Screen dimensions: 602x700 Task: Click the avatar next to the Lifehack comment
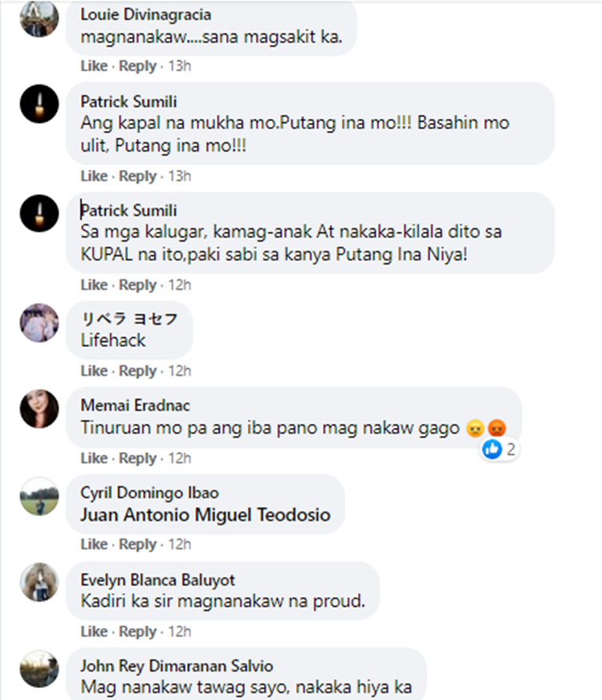pyautogui.click(x=39, y=323)
